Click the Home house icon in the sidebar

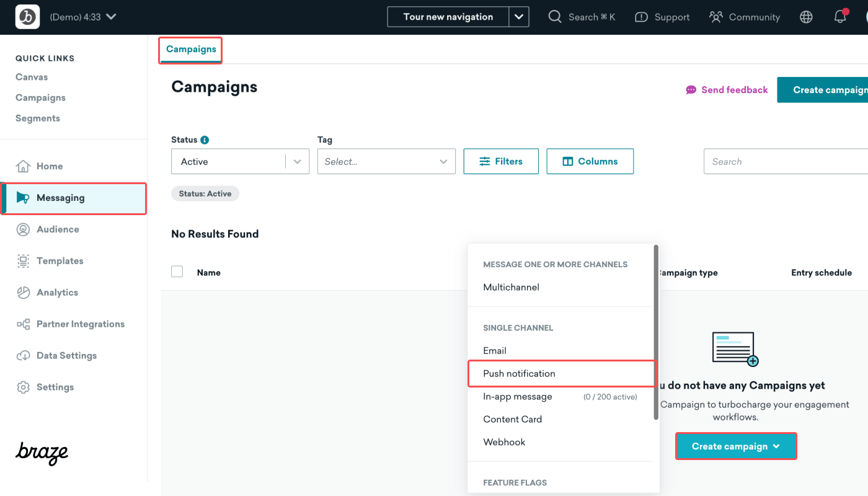(23, 166)
